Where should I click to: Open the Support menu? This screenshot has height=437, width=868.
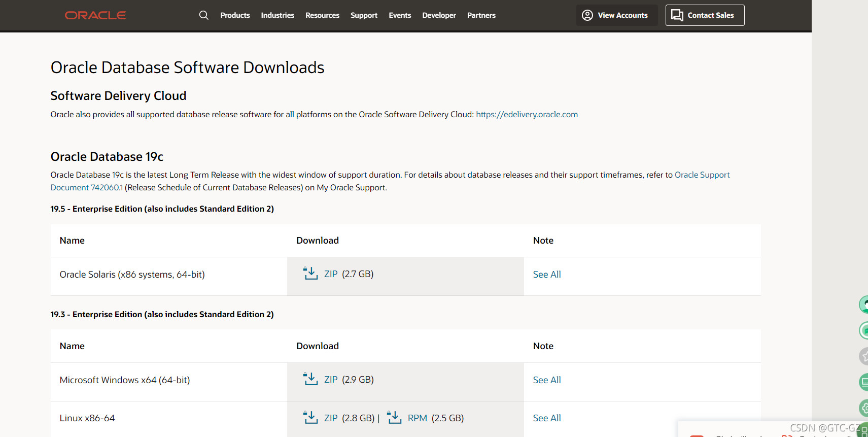click(x=364, y=15)
